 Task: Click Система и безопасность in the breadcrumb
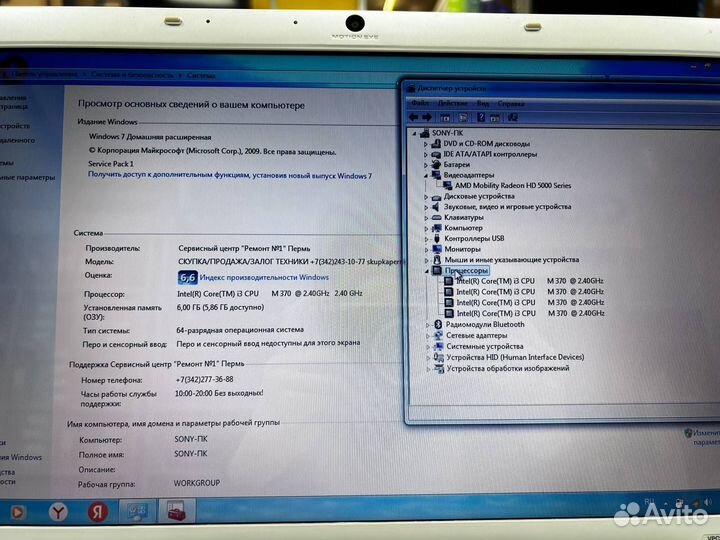pos(132,75)
